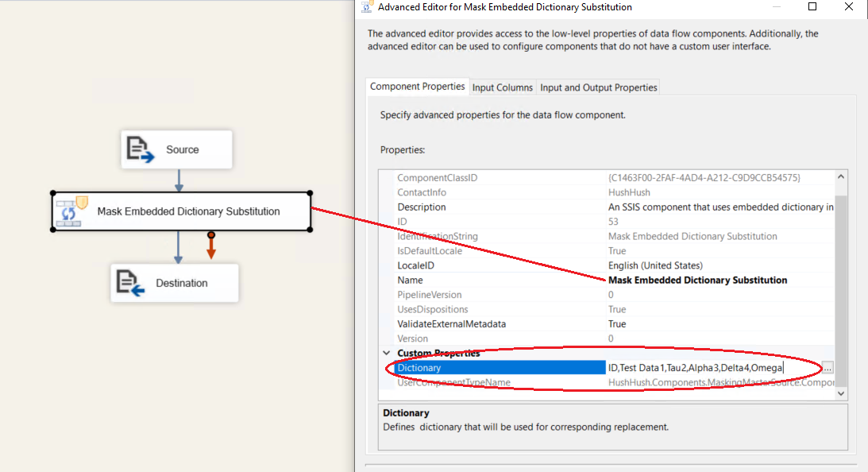The width and height of the screenshot is (868, 472).
Task: Click the Advanced Editor title bar icon
Action: [x=366, y=7]
